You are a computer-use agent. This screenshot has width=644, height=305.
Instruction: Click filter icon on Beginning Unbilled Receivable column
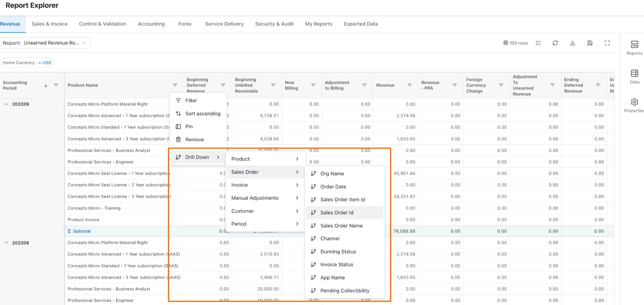click(x=273, y=85)
